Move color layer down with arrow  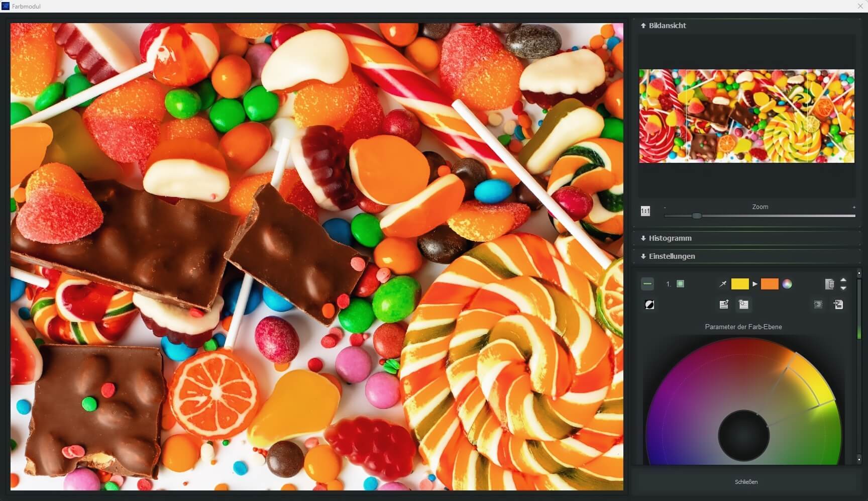[x=843, y=288]
